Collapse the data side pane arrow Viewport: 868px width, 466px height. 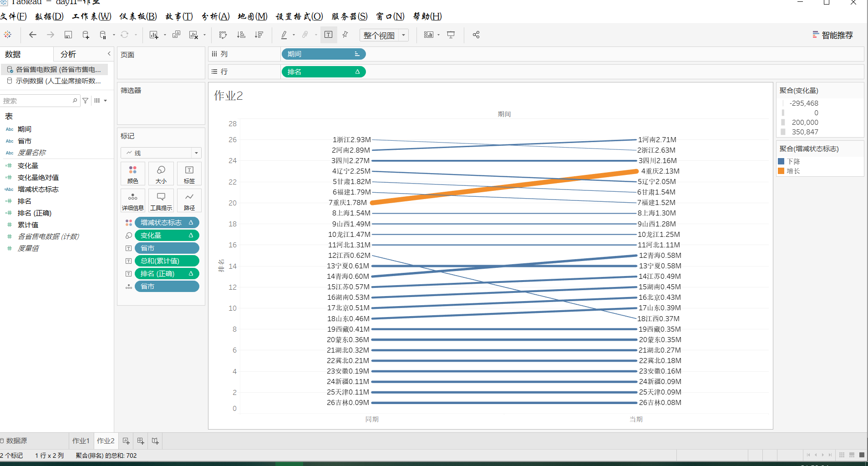coord(109,54)
